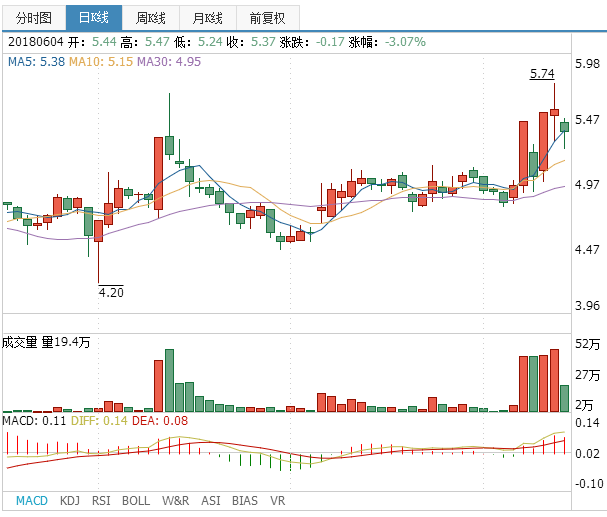Open the 周K线 tab

click(151, 18)
